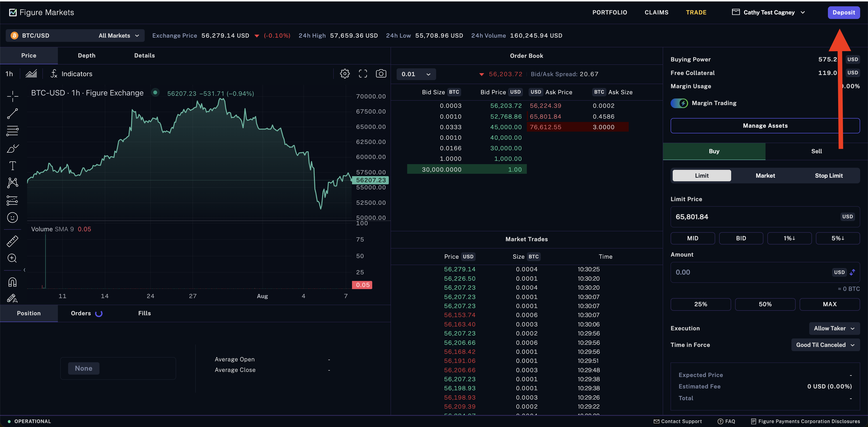
Task: Select the chart patterns tool
Action: pos(12,183)
